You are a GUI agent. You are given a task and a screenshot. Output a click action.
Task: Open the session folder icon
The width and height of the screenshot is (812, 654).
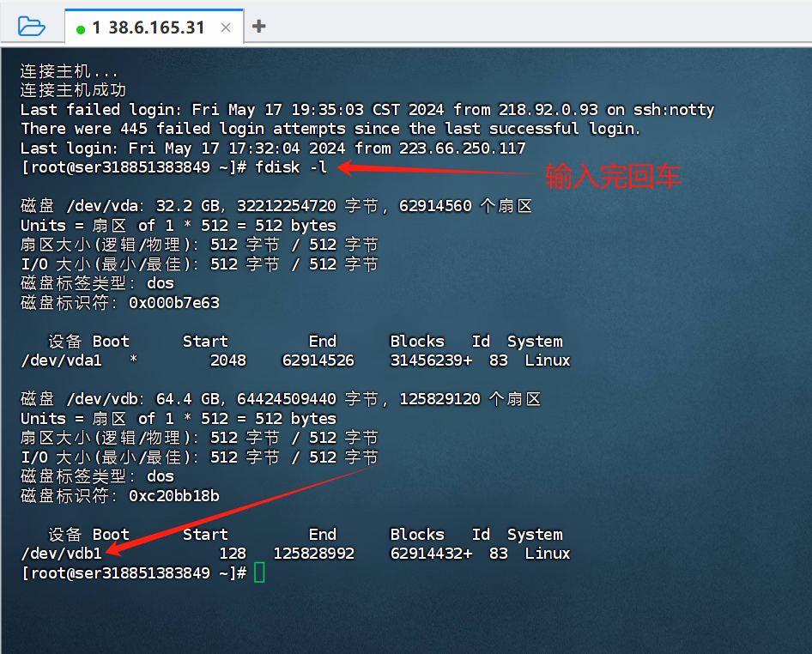(x=31, y=26)
